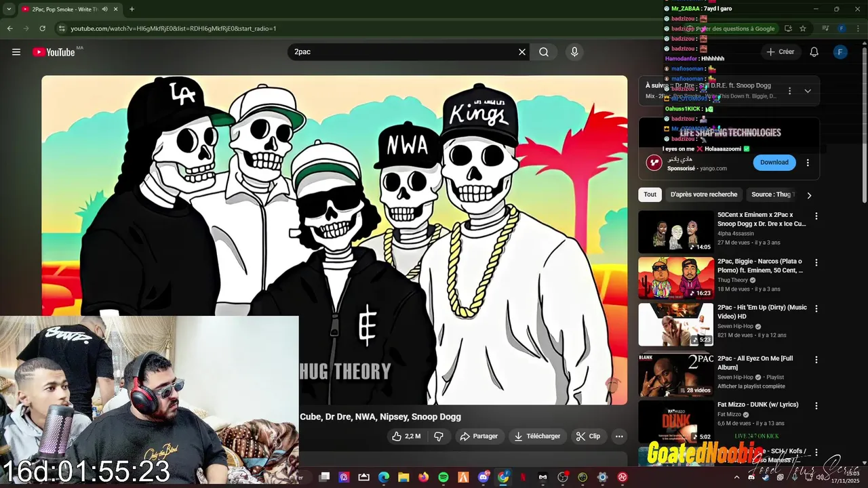Switch to Chrome in the taskbar

tap(503, 477)
